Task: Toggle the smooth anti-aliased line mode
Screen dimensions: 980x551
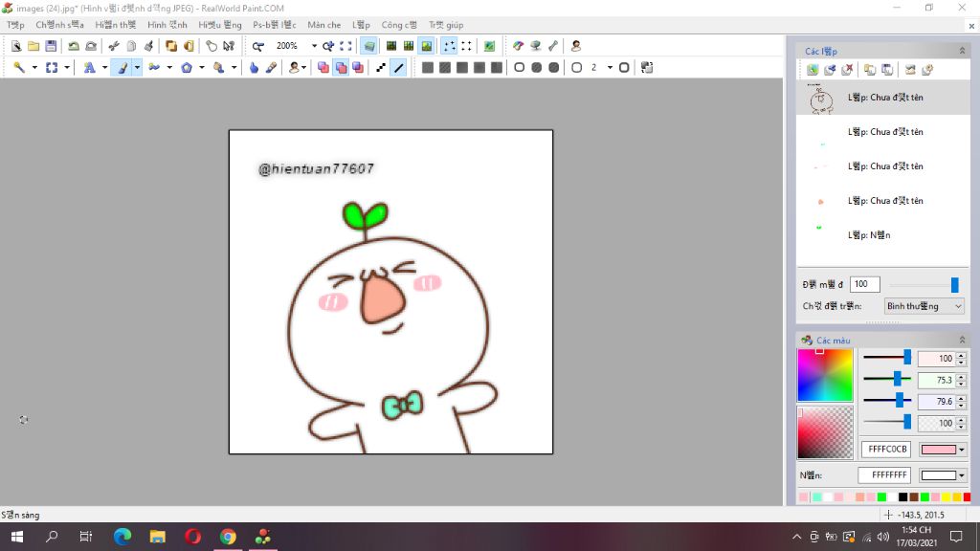Action: pos(399,68)
